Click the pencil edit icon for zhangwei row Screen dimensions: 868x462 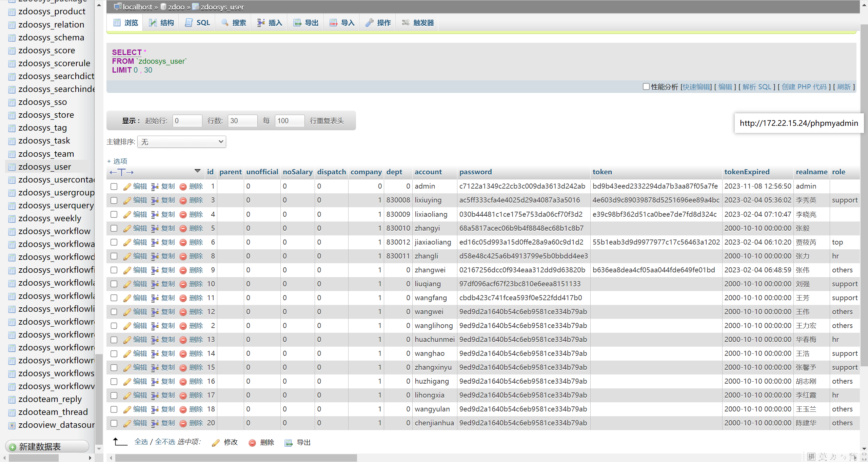pos(127,270)
